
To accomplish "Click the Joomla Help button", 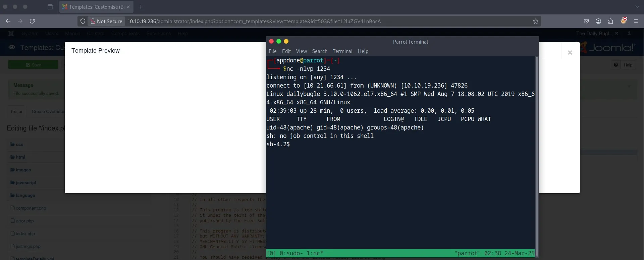I will [623, 65].
